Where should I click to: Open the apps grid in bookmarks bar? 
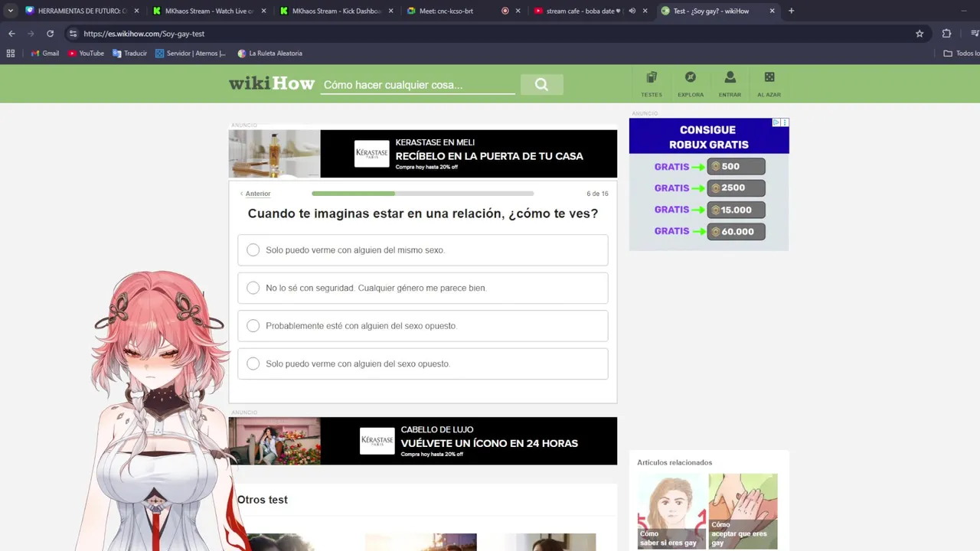pyautogui.click(x=11, y=54)
